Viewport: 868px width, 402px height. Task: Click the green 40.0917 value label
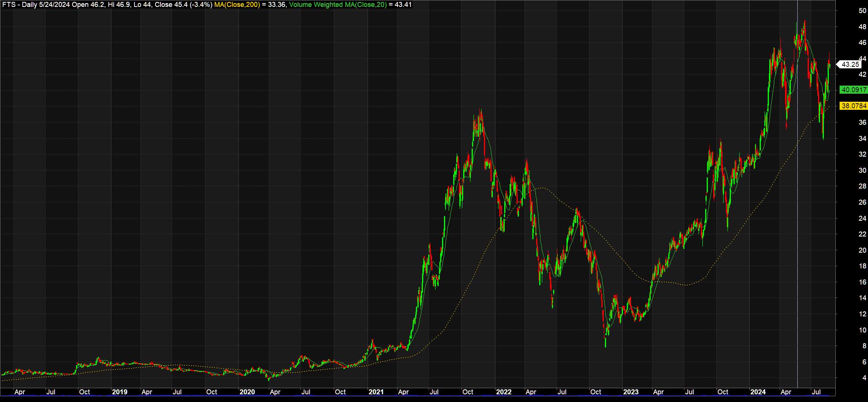click(853, 90)
